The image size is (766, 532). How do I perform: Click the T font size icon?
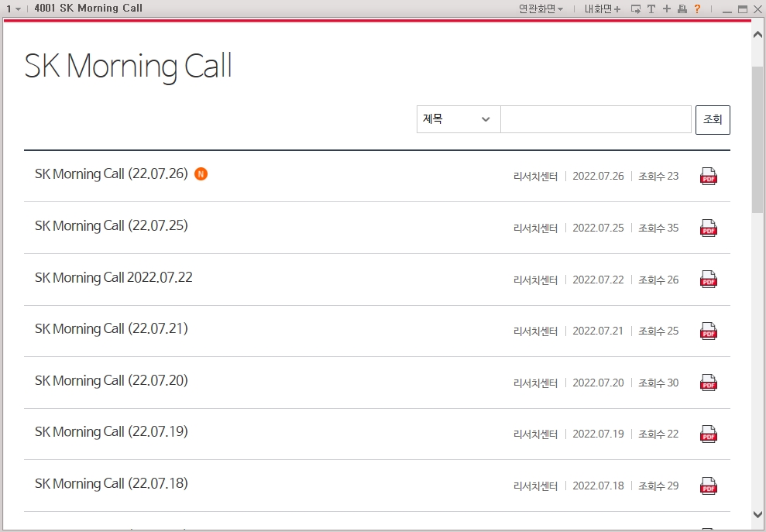point(651,9)
